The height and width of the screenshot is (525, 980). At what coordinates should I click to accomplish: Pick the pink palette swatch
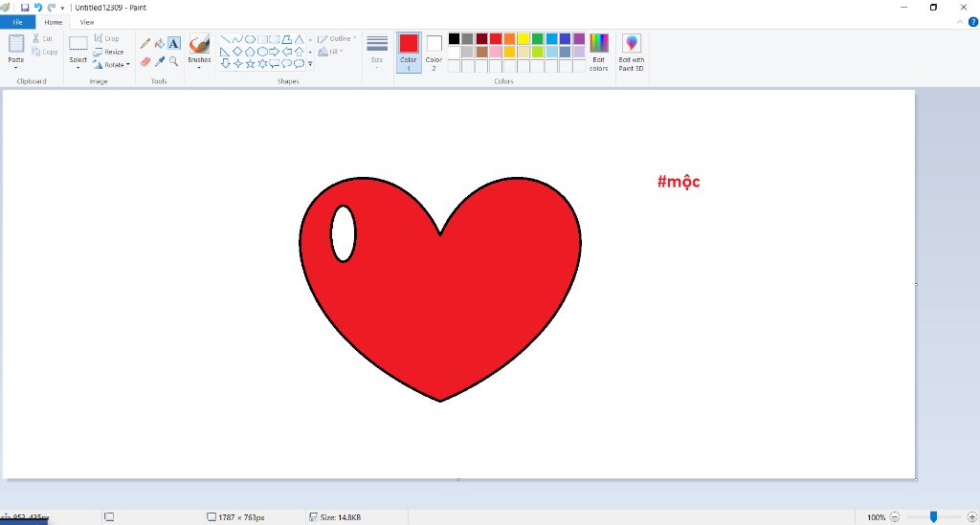[x=496, y=53]
